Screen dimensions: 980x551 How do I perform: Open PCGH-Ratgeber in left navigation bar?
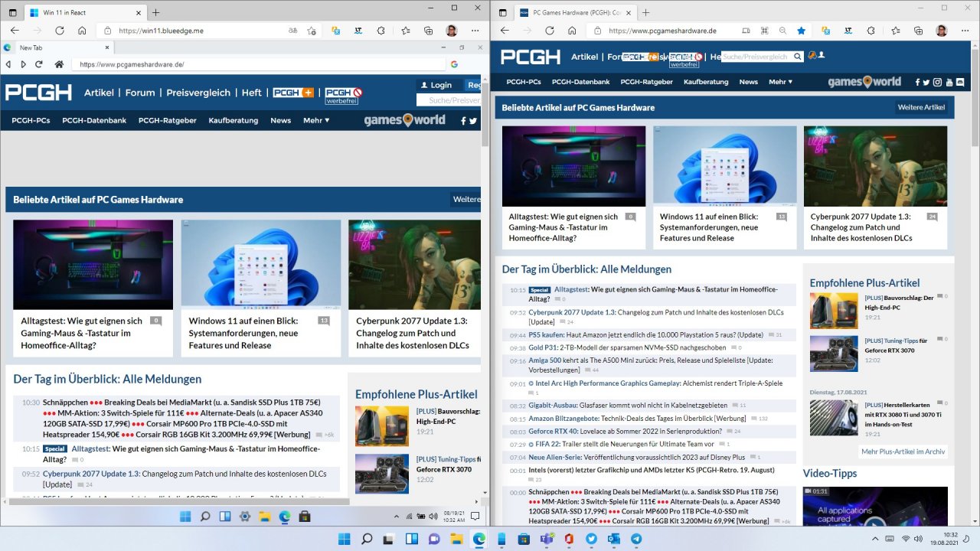click(x=167, y=120)
